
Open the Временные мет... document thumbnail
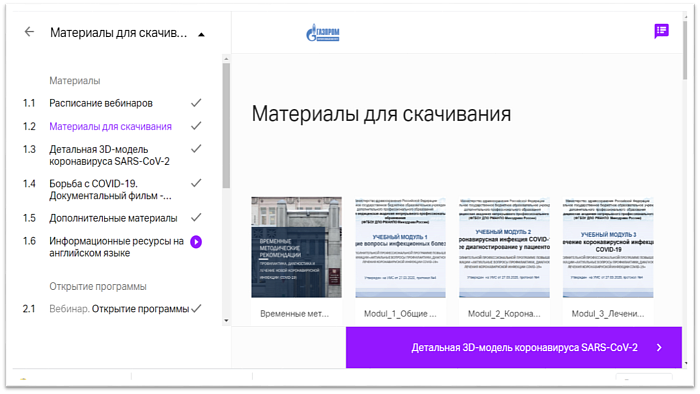[296, 247]
